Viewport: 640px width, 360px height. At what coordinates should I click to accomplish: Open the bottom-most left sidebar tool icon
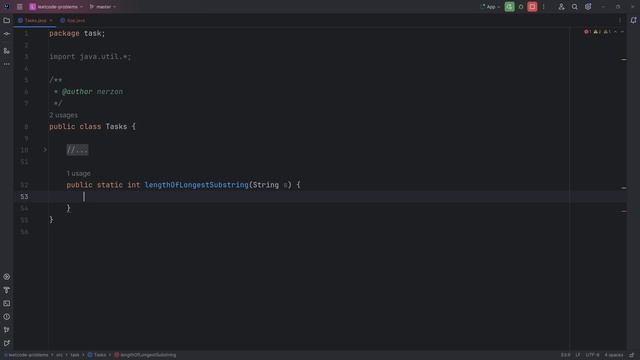click(x=7, y=343)
